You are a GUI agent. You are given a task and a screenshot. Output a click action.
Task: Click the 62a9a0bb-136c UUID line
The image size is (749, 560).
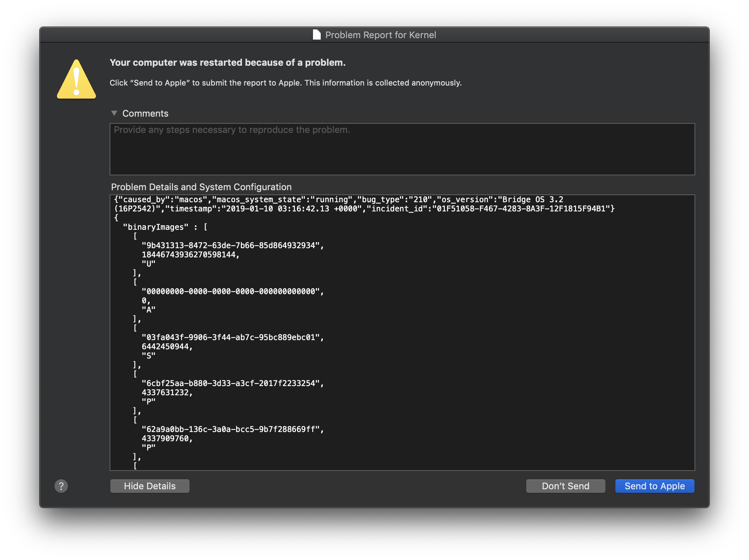tap(232, 429)
